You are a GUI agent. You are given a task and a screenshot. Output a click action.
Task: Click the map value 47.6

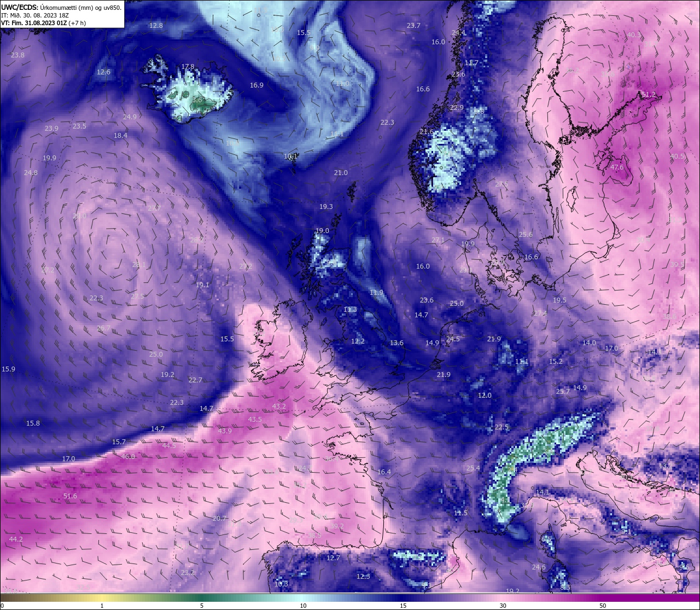point(617,167)
